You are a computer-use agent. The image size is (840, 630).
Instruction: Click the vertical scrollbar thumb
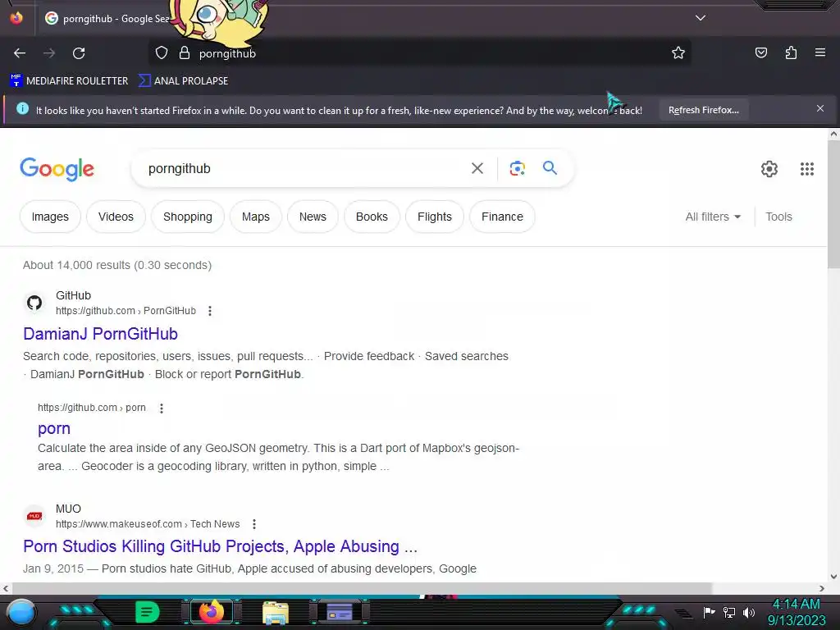tap(833, 204)
